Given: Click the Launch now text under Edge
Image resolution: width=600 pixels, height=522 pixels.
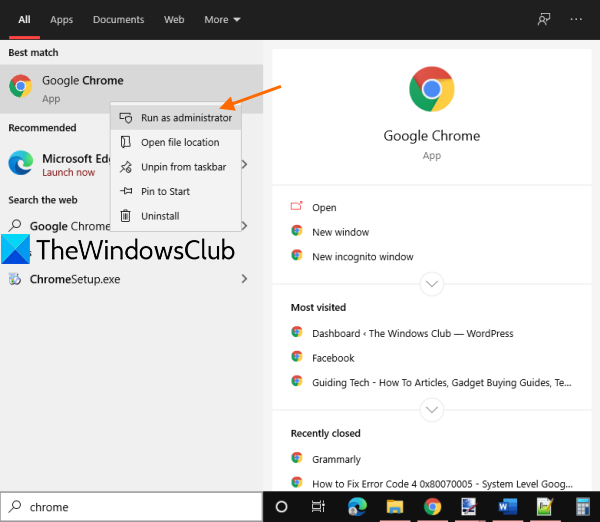Looking at the screenshot, I should click(68, 173).
